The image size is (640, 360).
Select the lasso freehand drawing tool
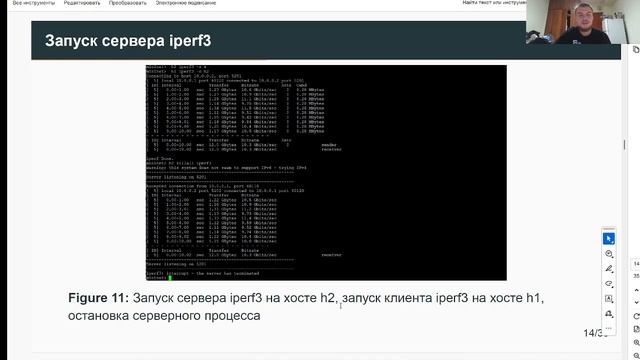point(609,284)
